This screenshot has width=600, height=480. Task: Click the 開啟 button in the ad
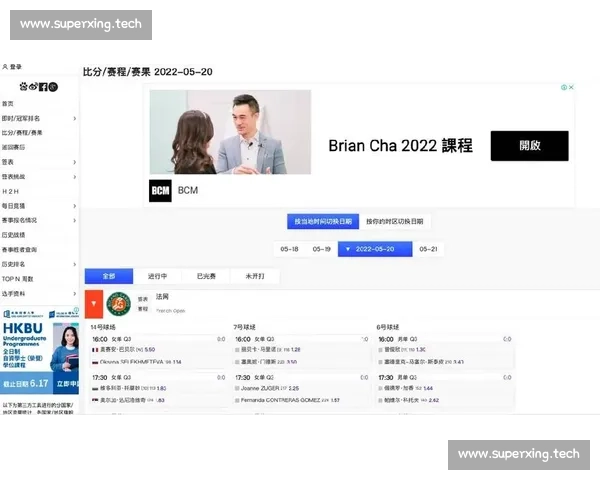pos(530,146)
